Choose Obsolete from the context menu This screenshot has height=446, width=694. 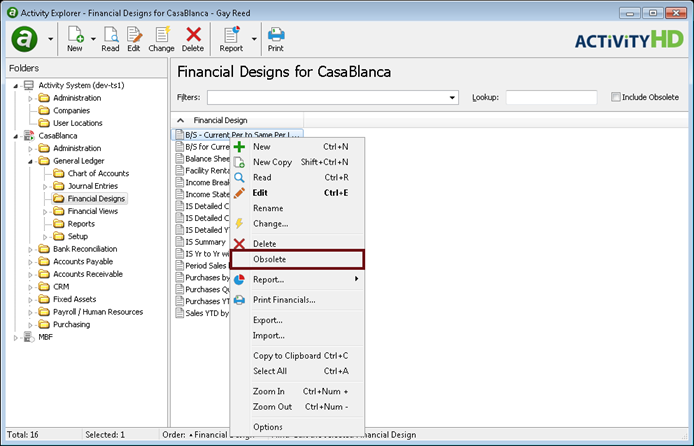[297, 259]
